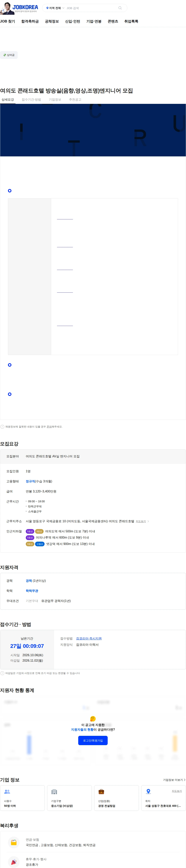Click the 50명 이하 employee count
This screenshot has width=186, height=868.
click(x=10, y=806)
